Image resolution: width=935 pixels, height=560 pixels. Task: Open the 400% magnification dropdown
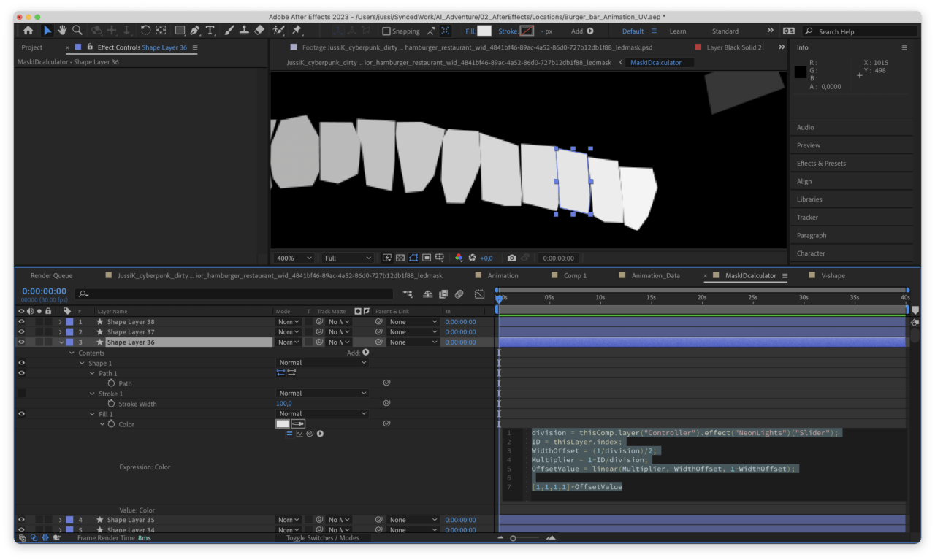pyautogui.click(x=294, y=258)
